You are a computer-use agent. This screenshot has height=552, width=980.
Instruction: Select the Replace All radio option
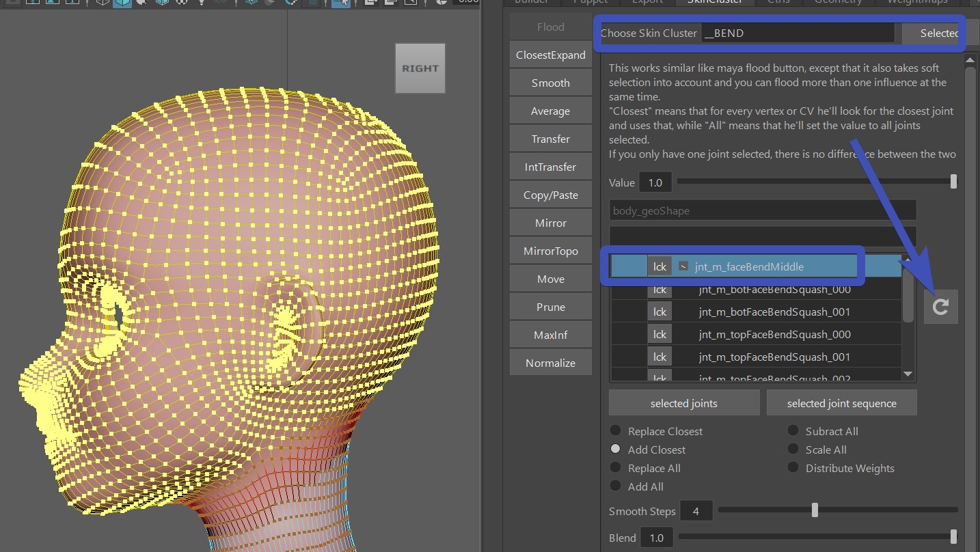pyautogui.click(x=616, y=467)
